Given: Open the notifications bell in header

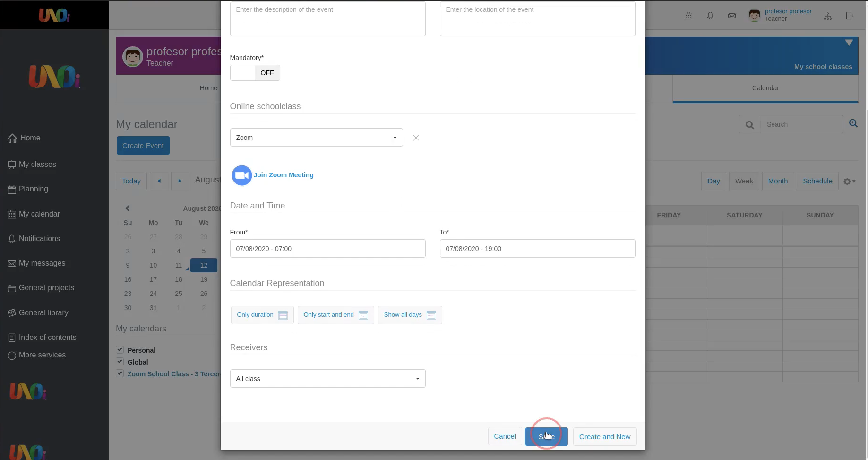Looking at the screenshot, I should point(710,16).
